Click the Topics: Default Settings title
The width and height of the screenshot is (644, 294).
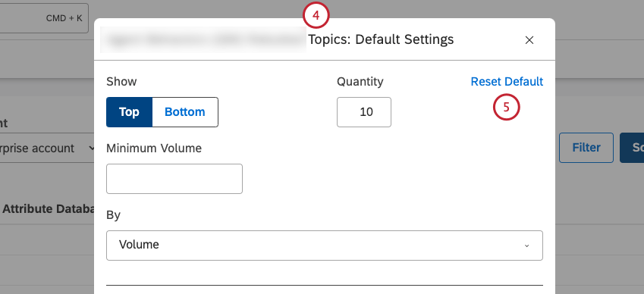tap(381, 39)
